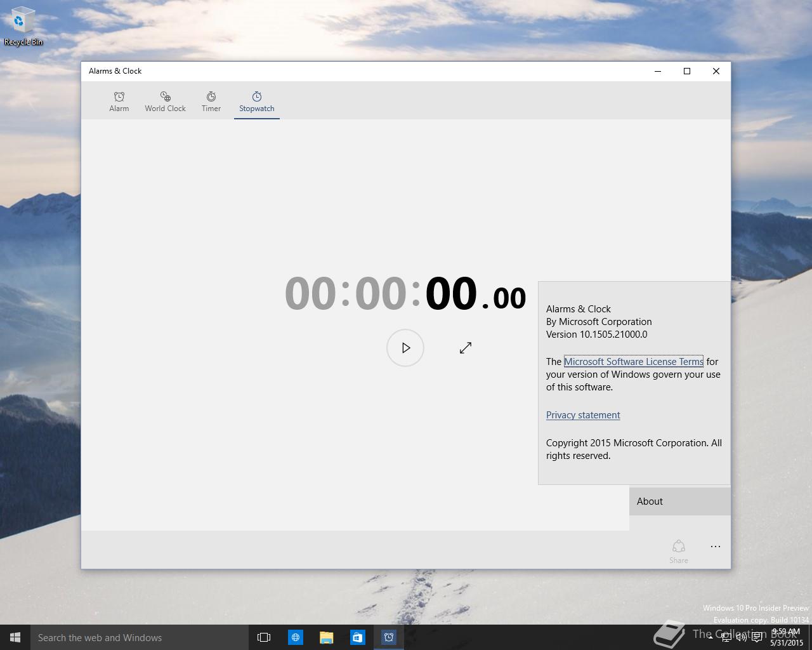Image resolution: width=812 pixels, height=650 pixels.
Task: Open the Store icon on the taskbar
Action: click(358, 637)
